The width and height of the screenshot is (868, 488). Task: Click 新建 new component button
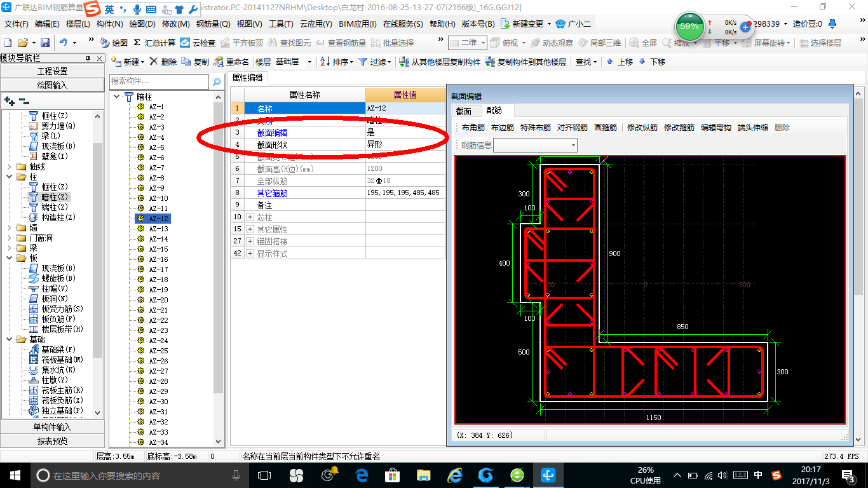pos(128,62)
